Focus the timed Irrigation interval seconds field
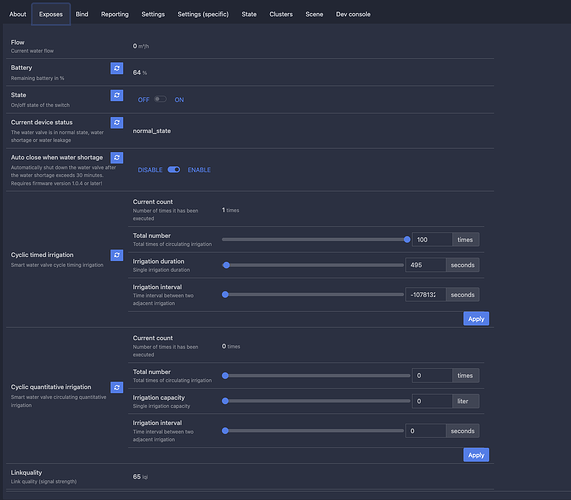This screenshot has height=500, width=571. pos(425,295)
